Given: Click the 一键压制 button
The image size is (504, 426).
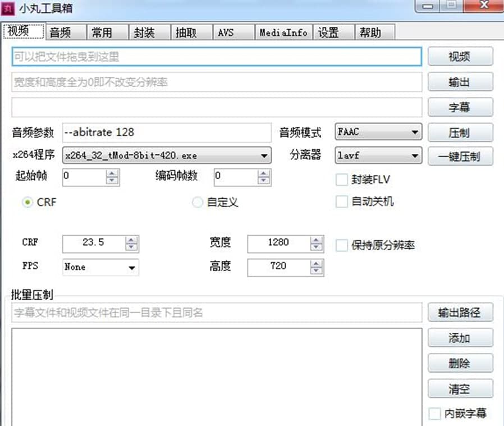Looking at the screenshot, I should click(460, 156).
